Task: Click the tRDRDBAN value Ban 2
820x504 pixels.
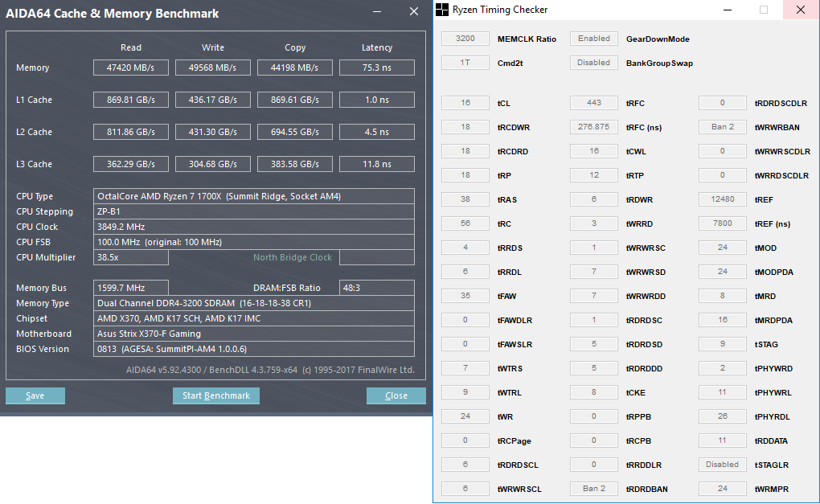Action: 594,488
